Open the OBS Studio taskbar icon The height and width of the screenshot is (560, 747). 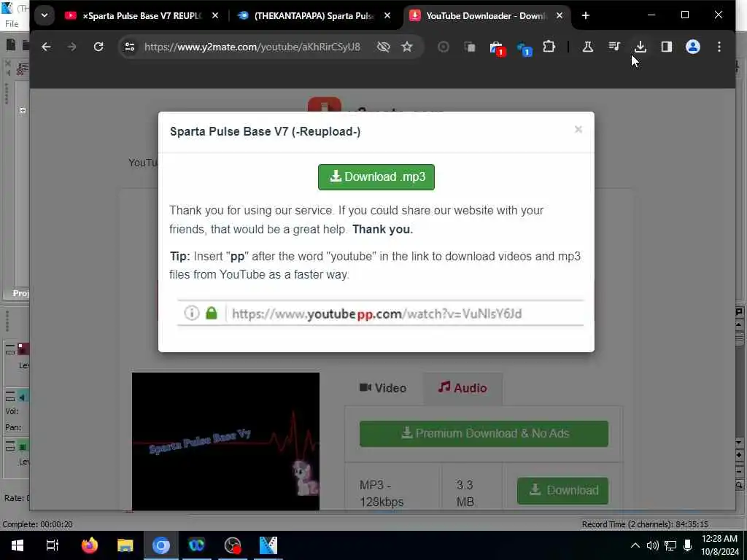[233, 545]
